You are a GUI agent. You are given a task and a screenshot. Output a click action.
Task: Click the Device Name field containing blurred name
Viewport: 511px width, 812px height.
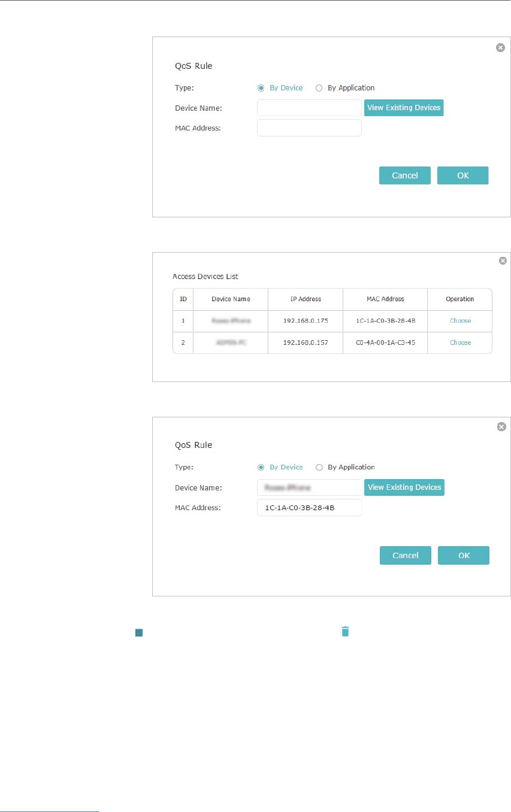click(309, 487)
